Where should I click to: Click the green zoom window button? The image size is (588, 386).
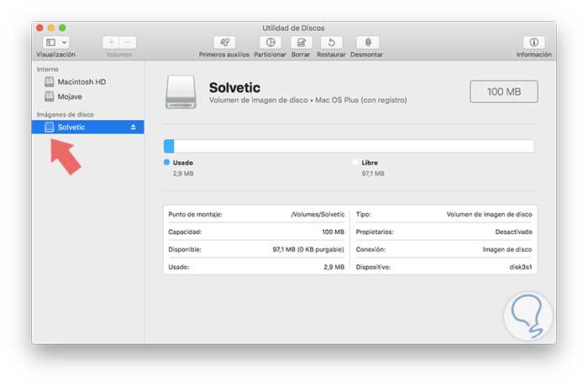(x=63, y=28)
